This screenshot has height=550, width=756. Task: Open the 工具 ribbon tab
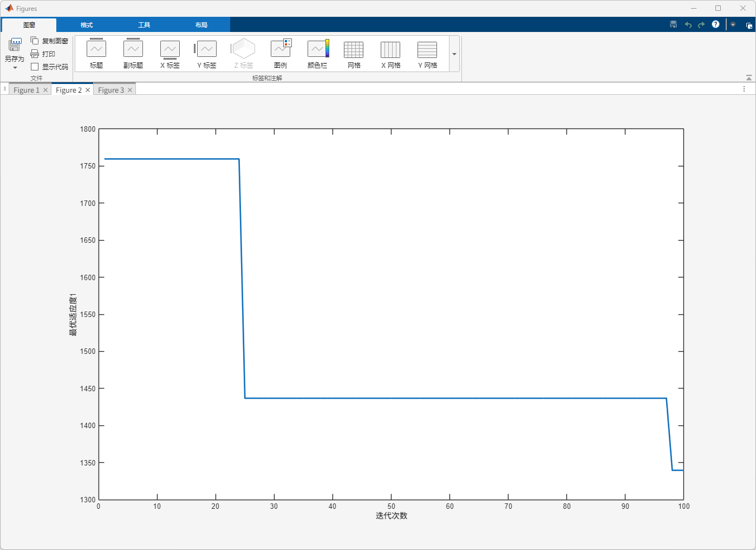[x=144, y=25]
